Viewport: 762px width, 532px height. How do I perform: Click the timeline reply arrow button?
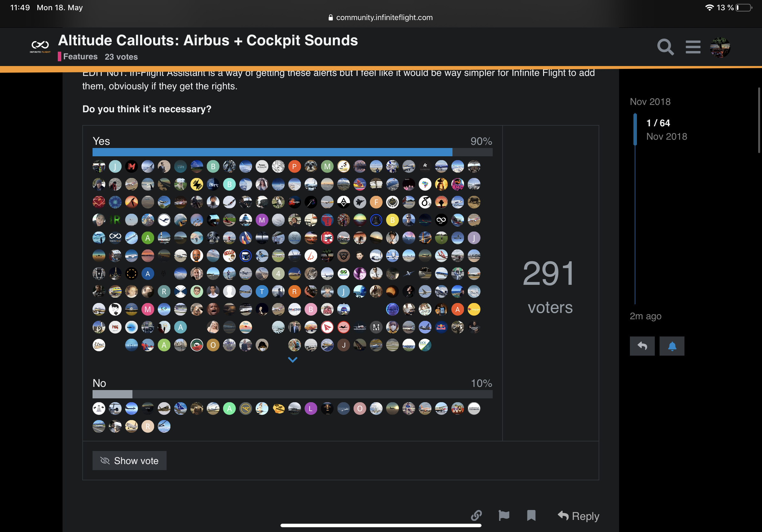(642, 346)
